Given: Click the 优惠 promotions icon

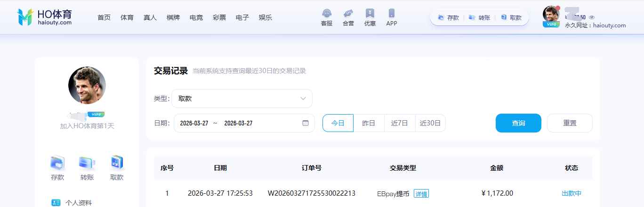Looking at the screenshot, I should point(370,14).
